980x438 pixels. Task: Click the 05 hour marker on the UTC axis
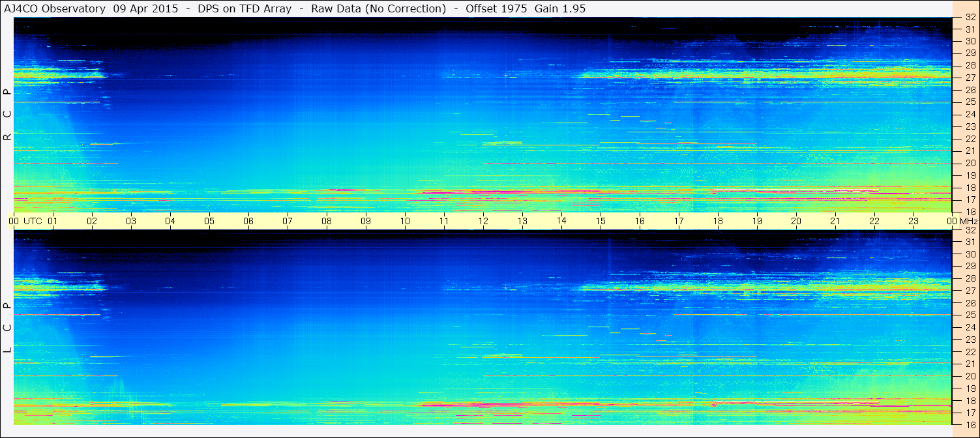pyautogui.click(x=209, y=221)
